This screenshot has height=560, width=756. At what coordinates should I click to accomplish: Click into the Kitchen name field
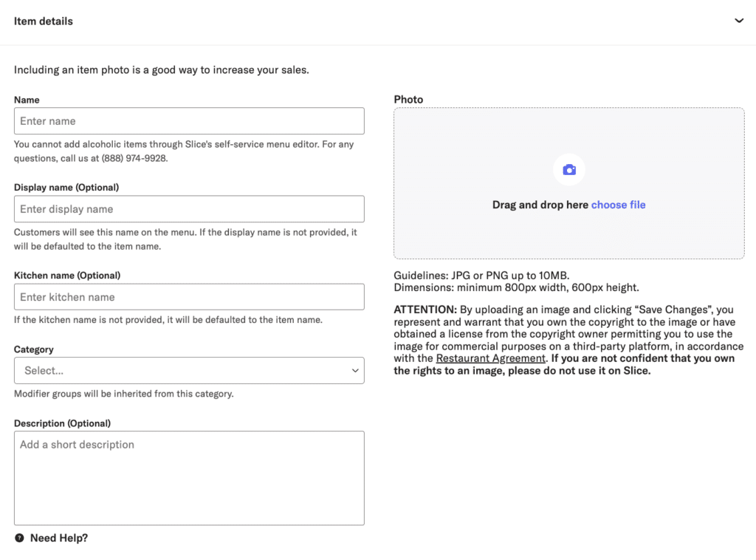(x=189, y=297)
